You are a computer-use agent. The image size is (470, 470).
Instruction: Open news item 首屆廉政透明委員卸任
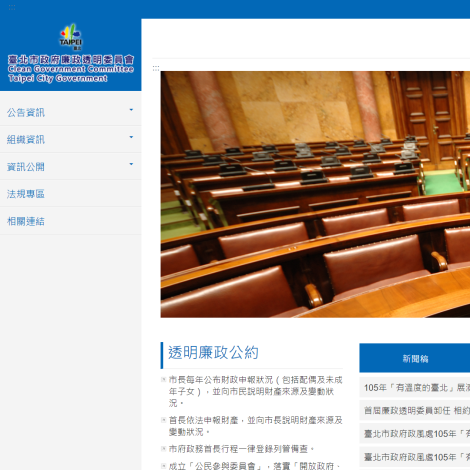pos(417,410)
